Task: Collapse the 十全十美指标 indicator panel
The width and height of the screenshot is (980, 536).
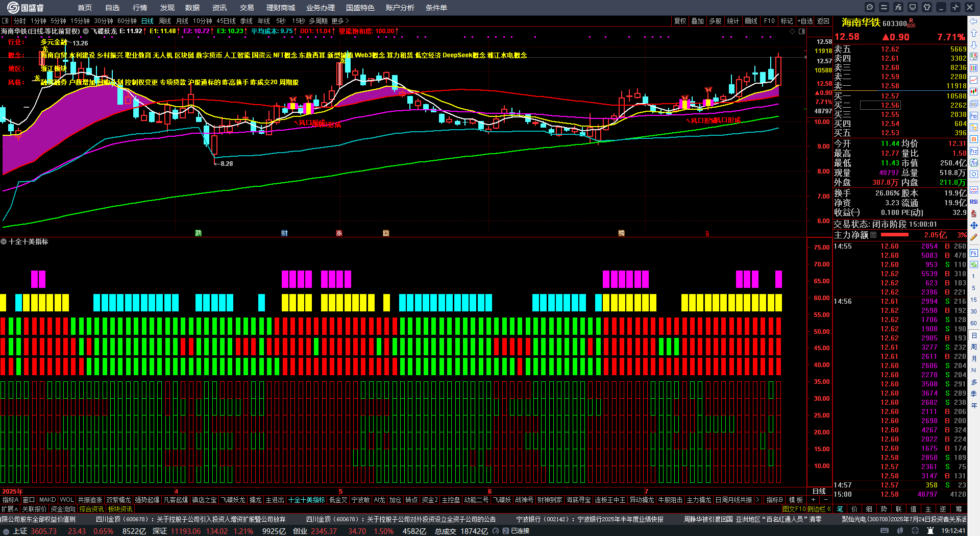Action: 4,241
